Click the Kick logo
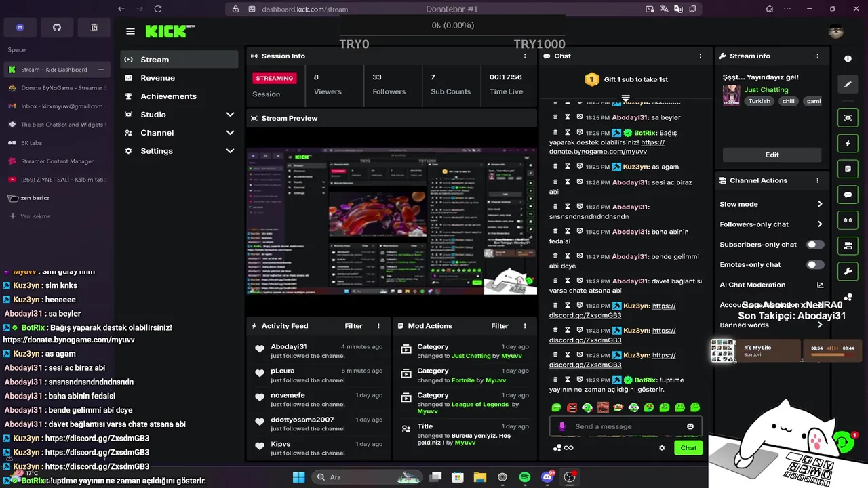This screenshot has width=868, height=488. 170,31
